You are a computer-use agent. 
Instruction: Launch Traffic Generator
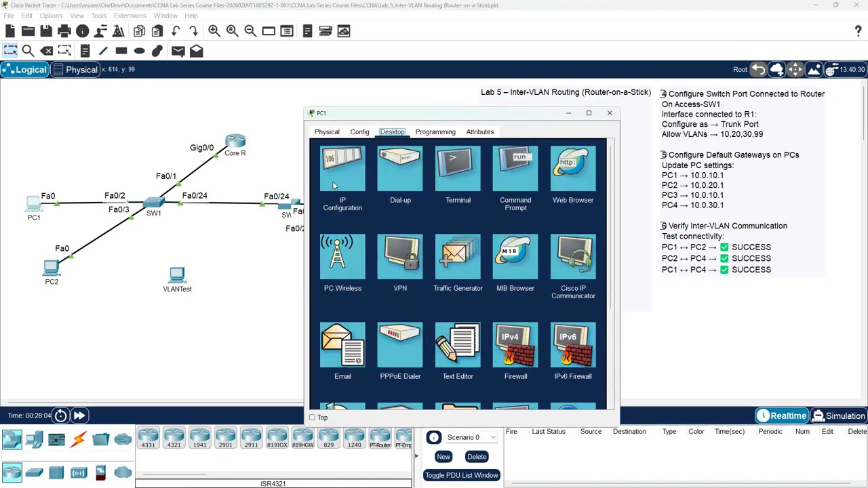click(458, 263)
